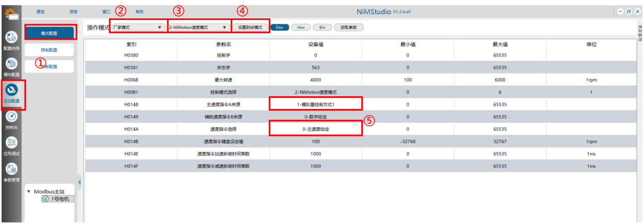Click the 最小值 column header
The width and height of the screenshot is (644, 224).
tap(408, 44)
